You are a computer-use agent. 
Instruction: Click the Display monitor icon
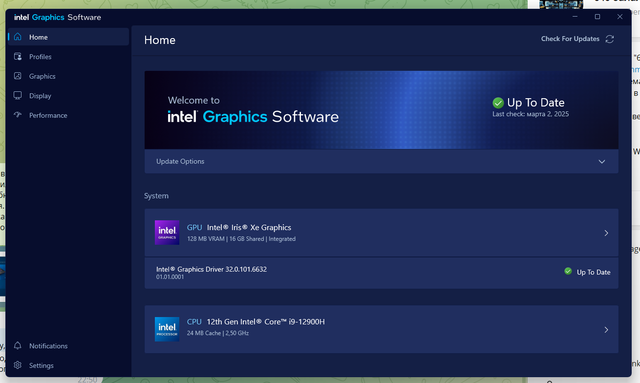click(x=18, y=96)
